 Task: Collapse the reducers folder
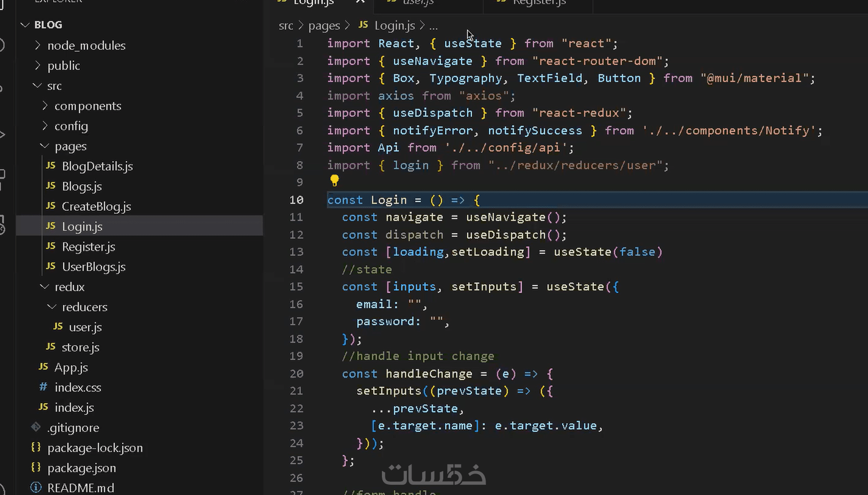pos(52,306)
